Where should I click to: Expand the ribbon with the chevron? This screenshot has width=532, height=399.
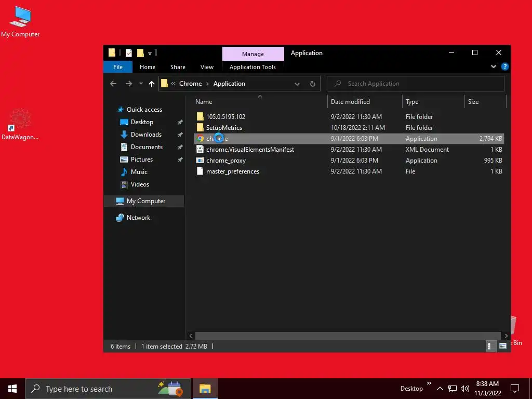click(494, 67)
